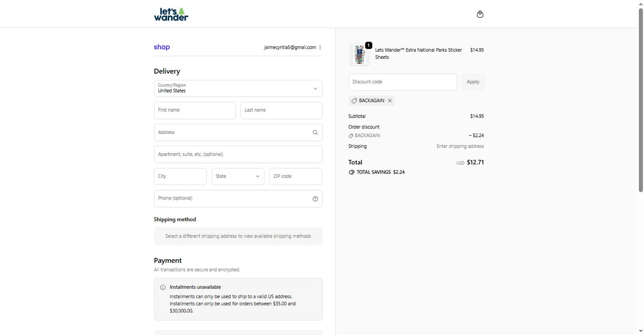
Task: Open the shopping bag cart icon
Action: click(480, 14)
